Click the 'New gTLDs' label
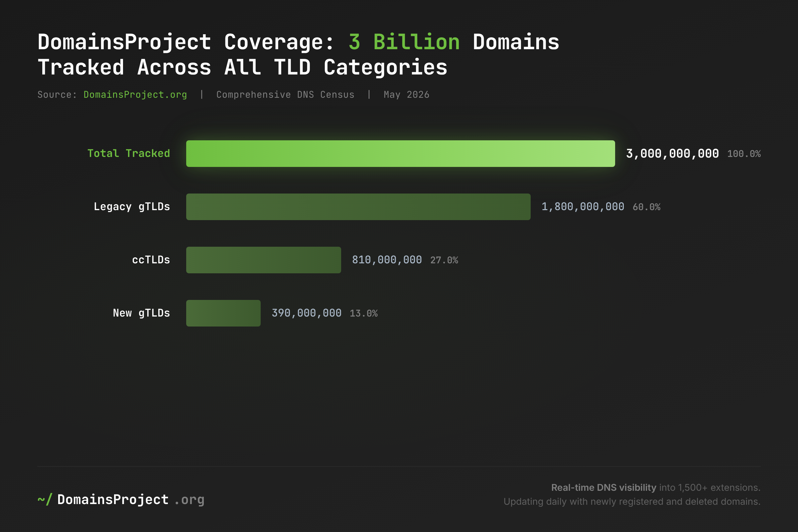This screenshot has height=532, width=798. [142, 313]
